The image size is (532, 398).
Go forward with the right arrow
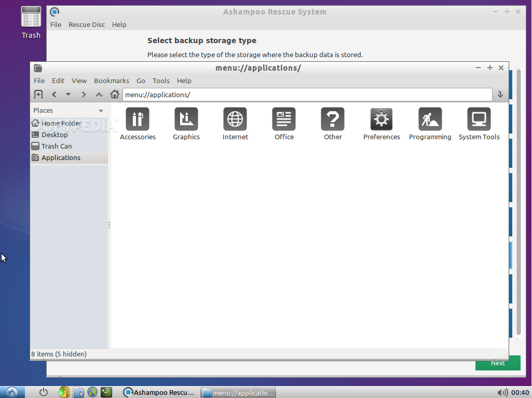pyautogui.click(x=84, y=95)
